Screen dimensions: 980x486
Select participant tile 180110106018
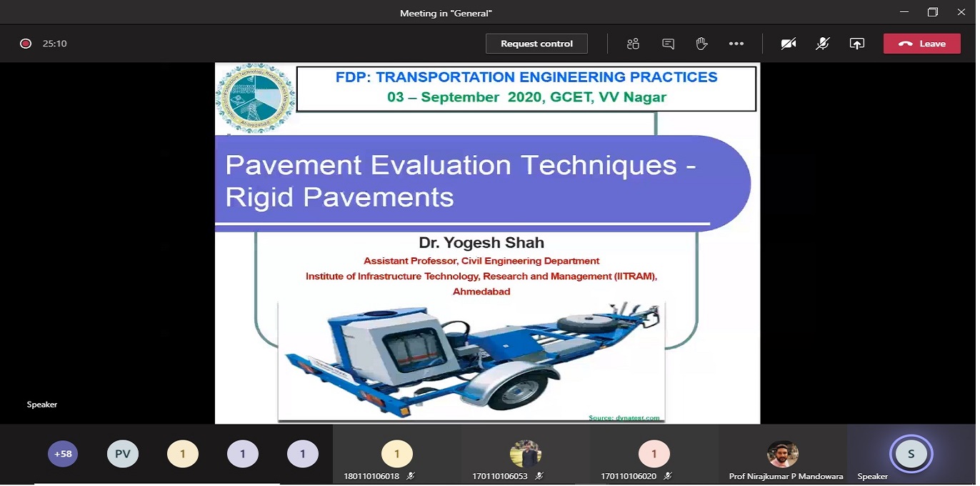[396, 454]
